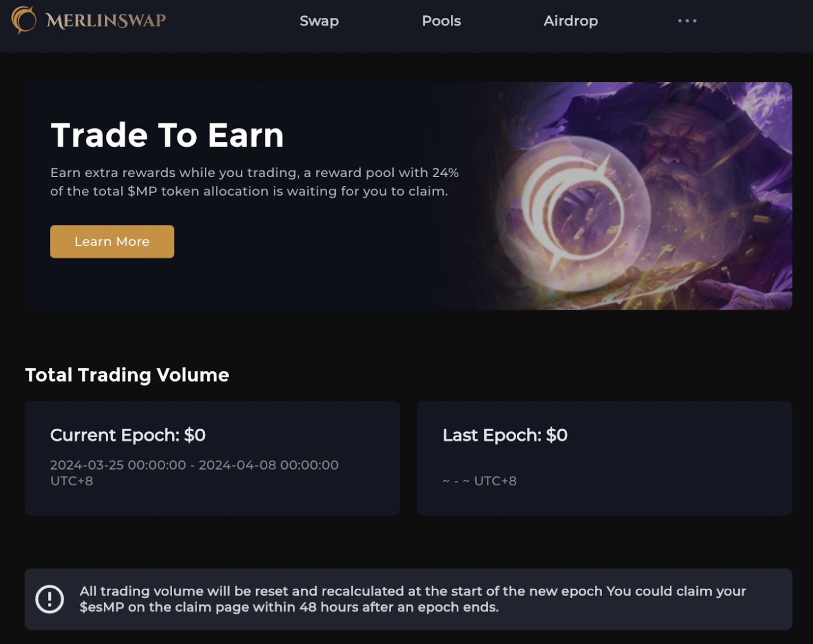Click the Last Epoch: $0 label

point(505,435)
